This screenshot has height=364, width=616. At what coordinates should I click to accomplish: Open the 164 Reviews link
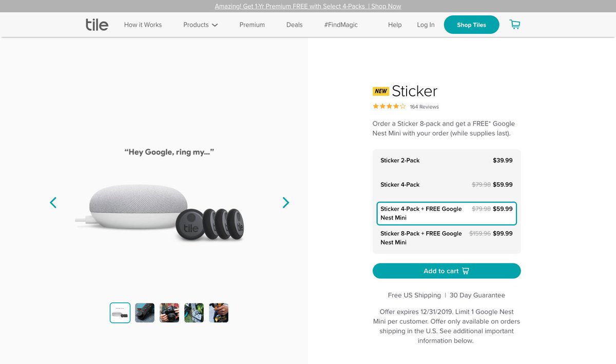pos(424,107)
